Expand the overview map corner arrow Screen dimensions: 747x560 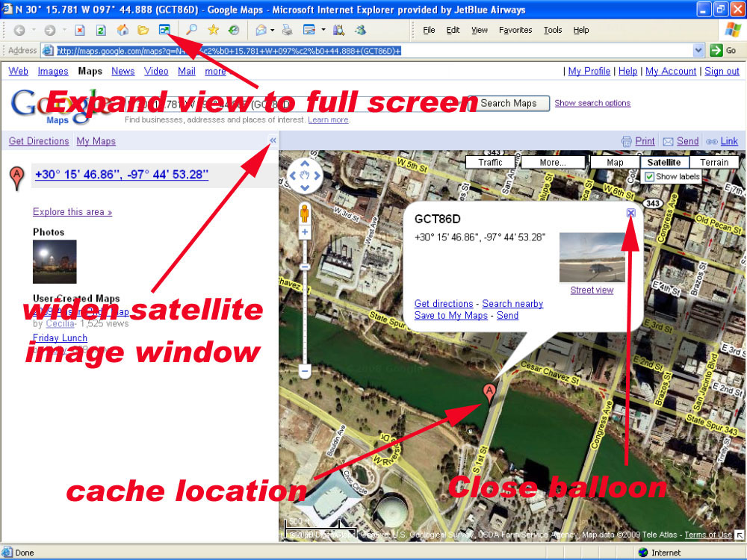click(x=738, y=535)
